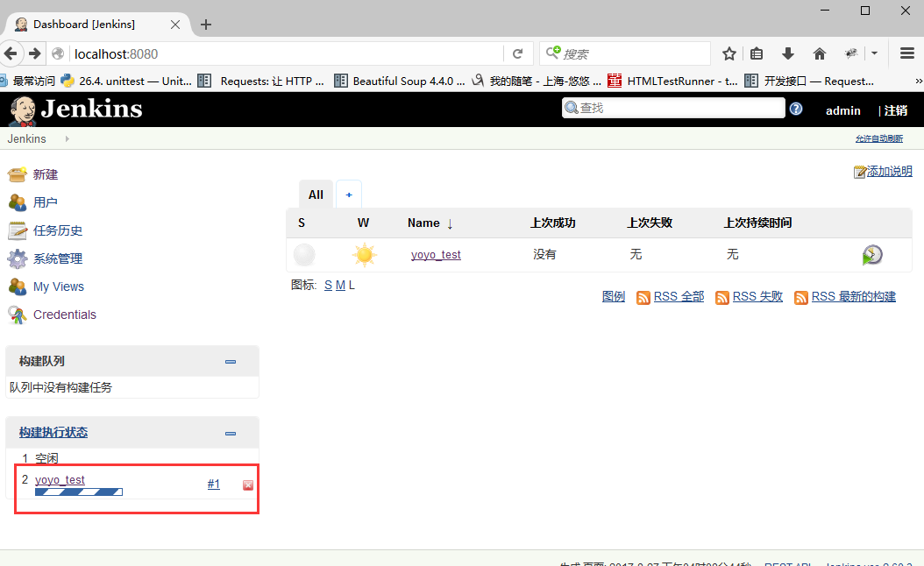
Task: Open the 任务历史 notepad icon
Action: coord(17,231)
